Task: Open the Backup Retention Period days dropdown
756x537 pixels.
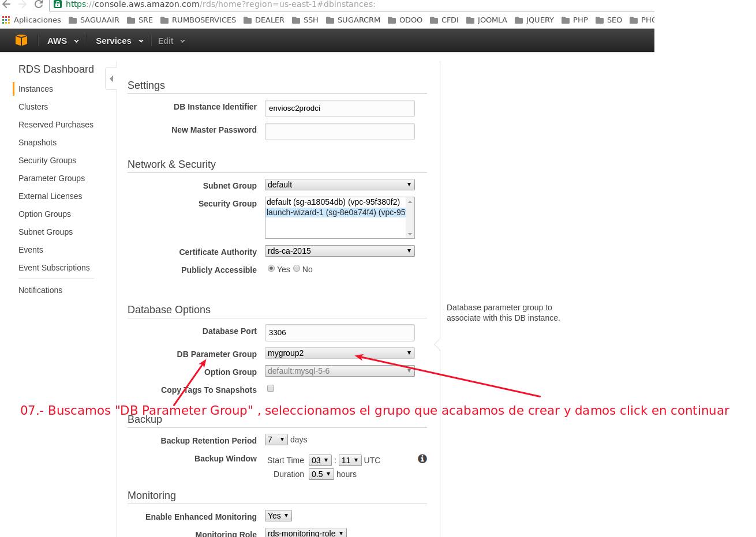Action: (276, 440)
